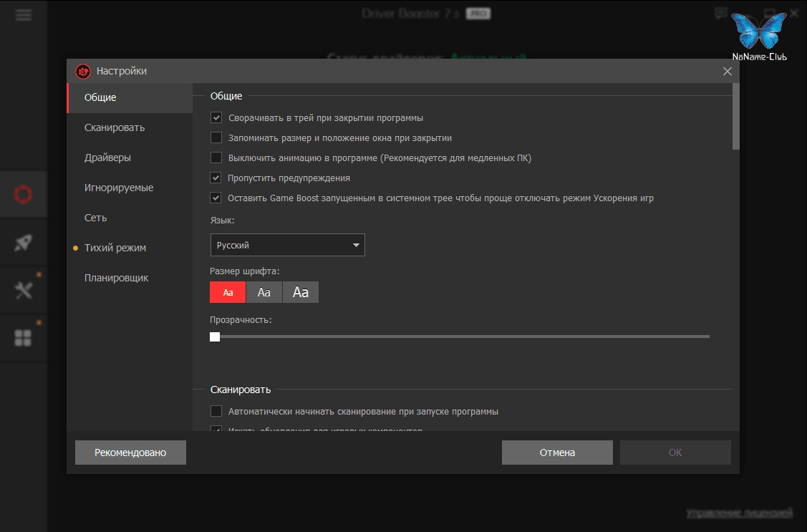807x532 pixels.
Task: Select the Сканировать settings tab
Action: click(x=130, y=127)
